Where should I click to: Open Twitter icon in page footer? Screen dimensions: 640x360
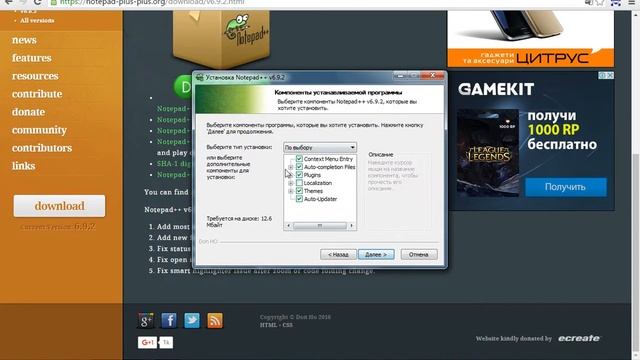pos(192,320)
